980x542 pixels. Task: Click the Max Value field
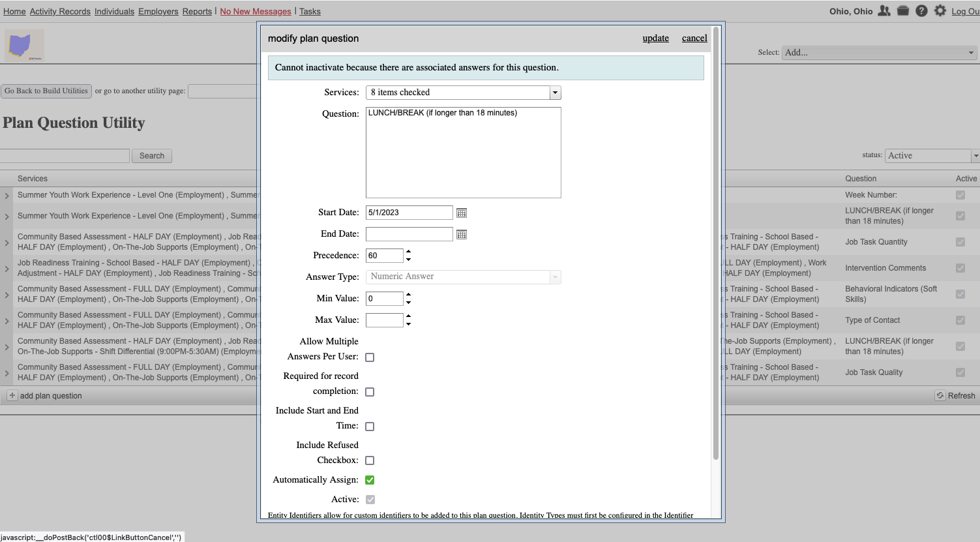click(385, 320)
